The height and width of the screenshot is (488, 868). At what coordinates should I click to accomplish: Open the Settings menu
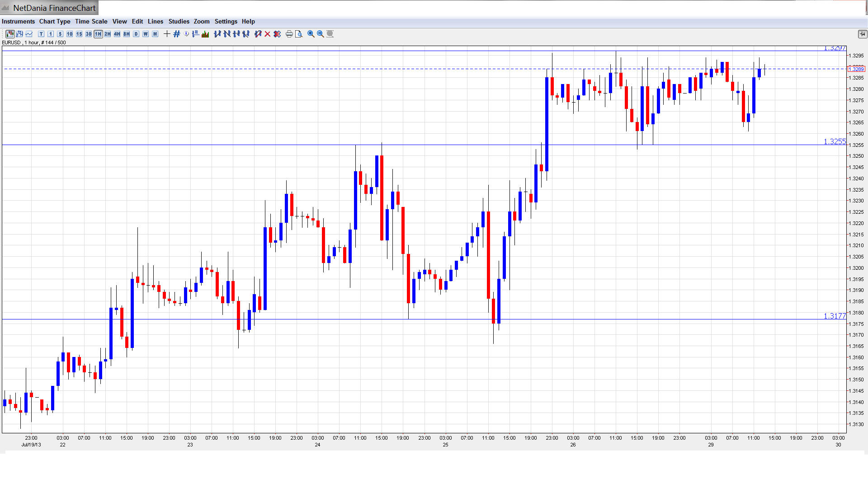point(226,21)
